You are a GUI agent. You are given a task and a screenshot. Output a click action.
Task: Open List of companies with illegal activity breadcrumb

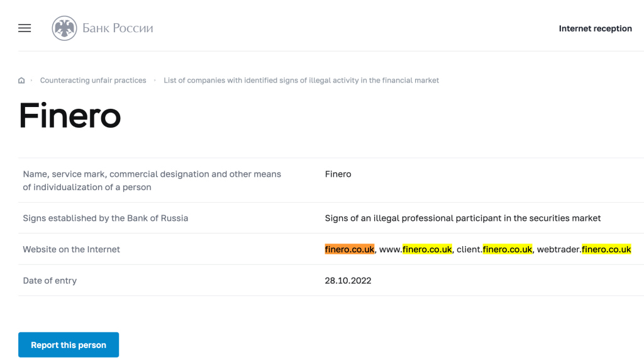301,80
